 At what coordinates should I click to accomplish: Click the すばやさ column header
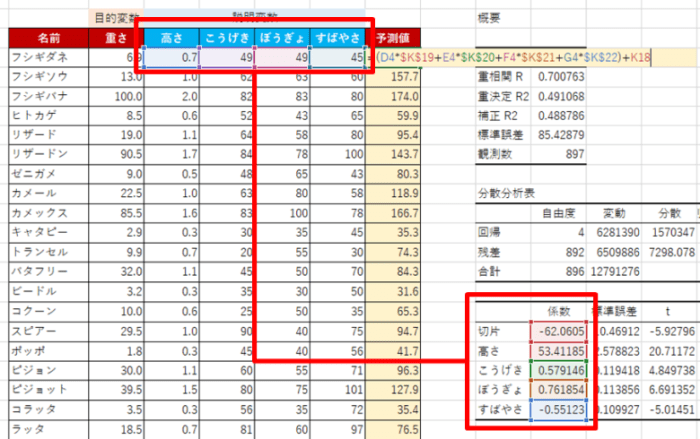point(338,38)
